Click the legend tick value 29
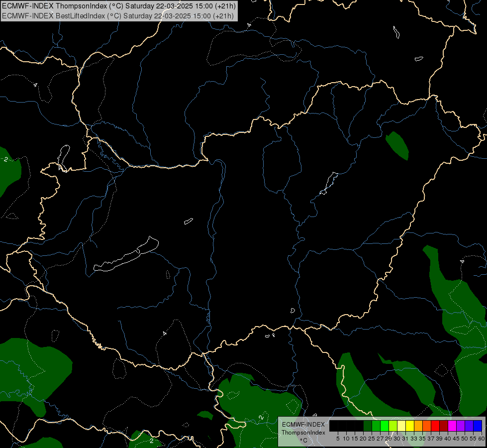487x448 pixels. 388,439
